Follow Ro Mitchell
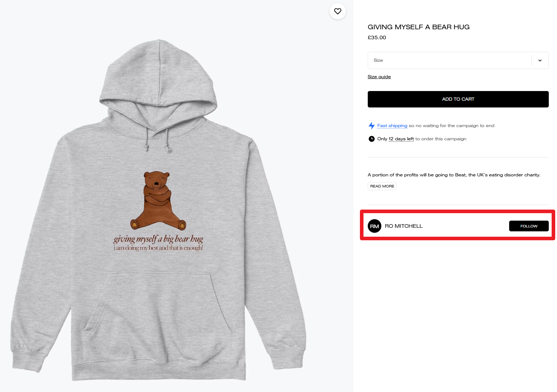The width and height of the screenshot is (557, 392). [528, 226]
